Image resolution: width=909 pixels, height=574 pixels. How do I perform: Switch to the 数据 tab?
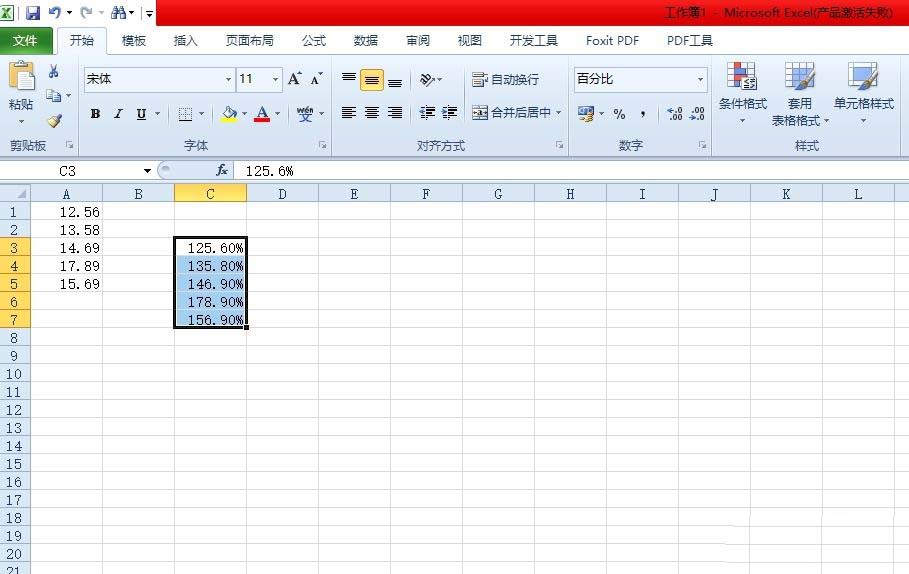[x=366, y=41]
